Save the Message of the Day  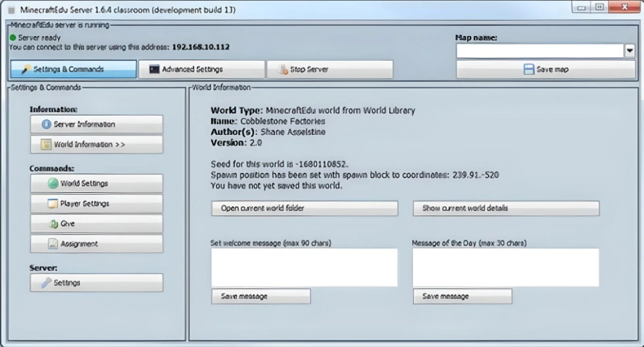pyautogui.click(x=462, y=296)
